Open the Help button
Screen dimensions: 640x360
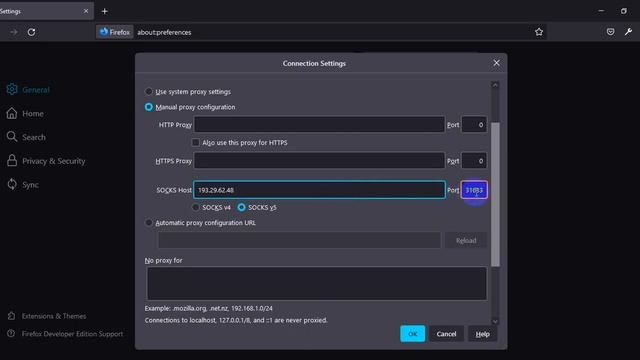coord(482,334)
